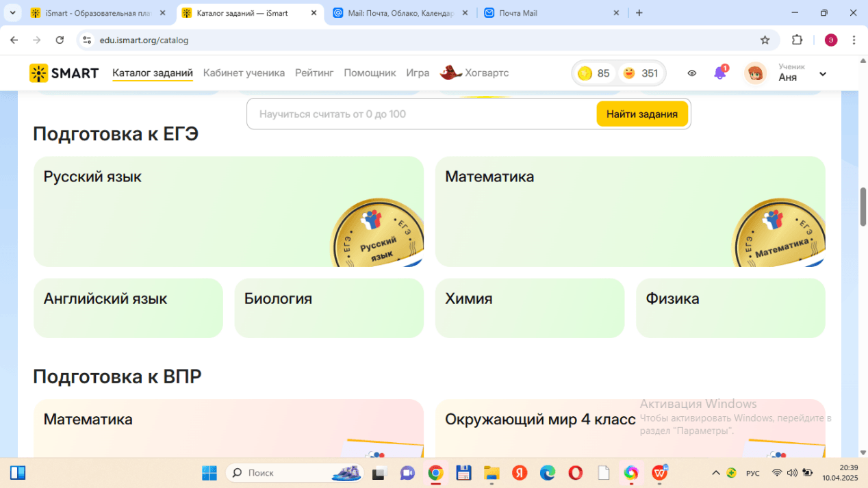Open the Рейтинг page

pos(314,73)
